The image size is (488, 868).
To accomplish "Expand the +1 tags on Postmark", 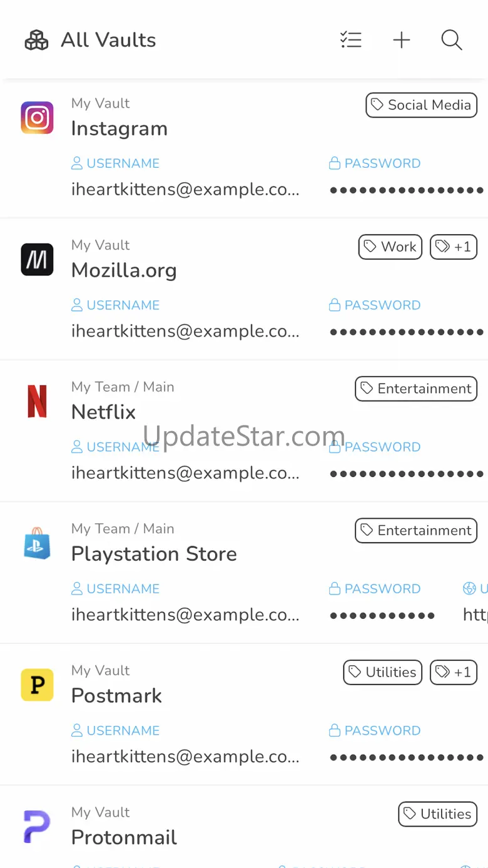I will (x=454, y=672).
